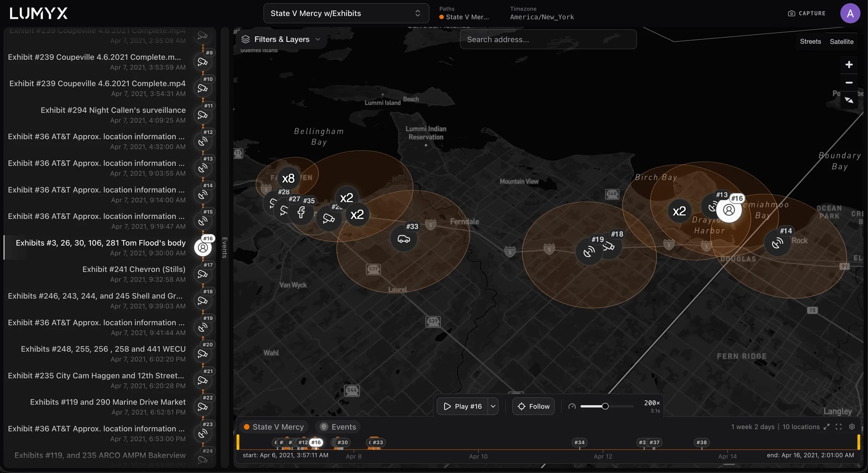This screenshot has height=473, width=868.
Task: Adjust the playback speed slider
Action: tap(605, 406)
